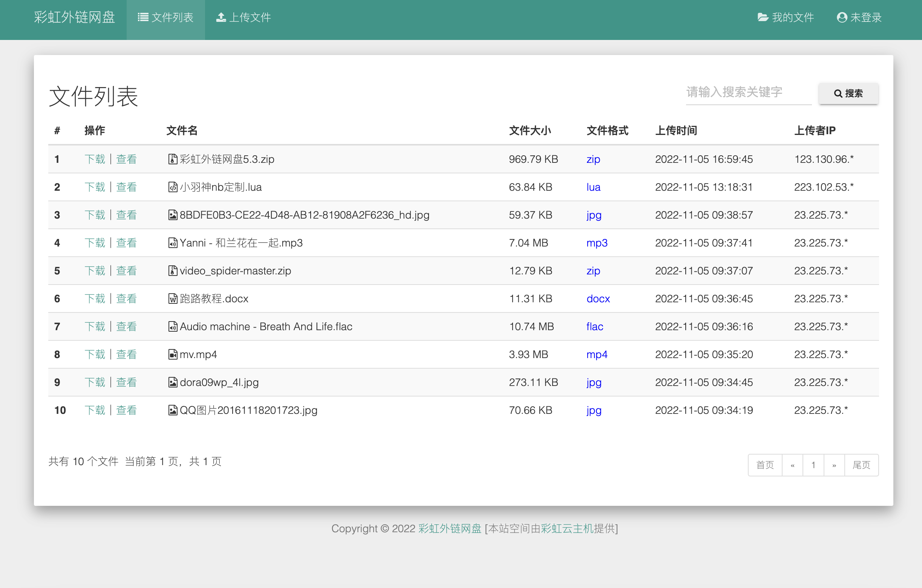Download 彩虹外链网盘5.3.zip via 下载 link
This screenshot has height=588, width=922.
point(95,159)
